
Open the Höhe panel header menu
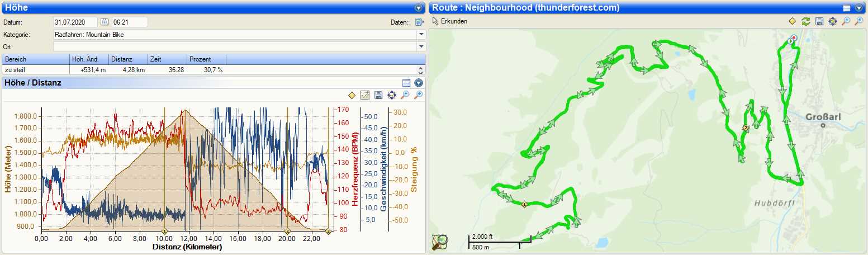pos(418,8)
